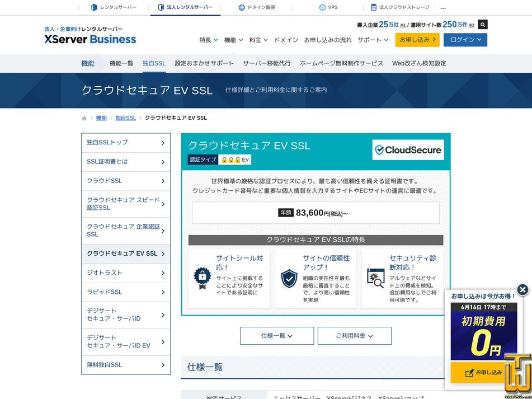
Task: Open ジオトラスト in sidebar
Action: 126,273
